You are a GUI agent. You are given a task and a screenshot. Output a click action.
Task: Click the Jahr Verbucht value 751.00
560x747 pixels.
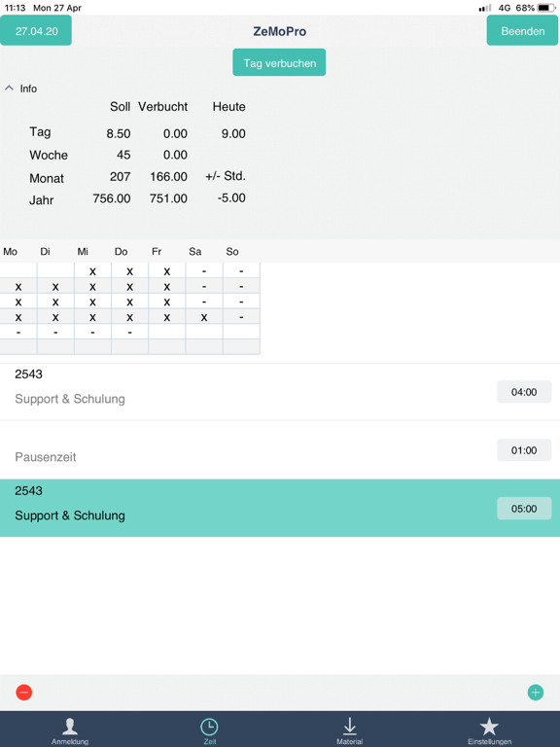168,198
